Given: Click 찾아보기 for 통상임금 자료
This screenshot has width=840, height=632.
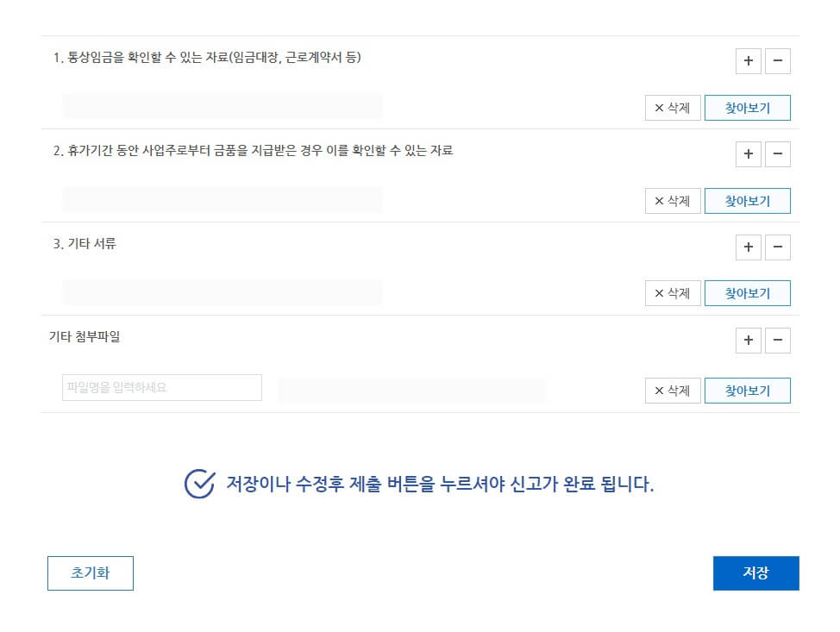Looking at the screenshot, I should coord(747,108).
